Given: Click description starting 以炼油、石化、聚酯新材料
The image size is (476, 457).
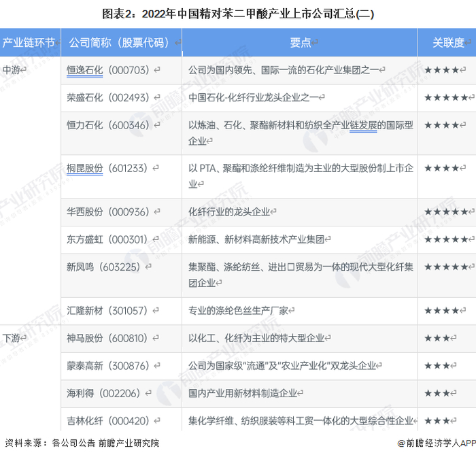Looking at the screenshot, I should [301, 133].
